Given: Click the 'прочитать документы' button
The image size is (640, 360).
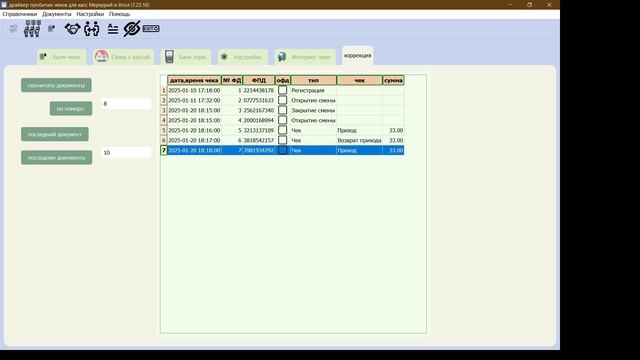Looking at the screenshot, I should (56, 85).
